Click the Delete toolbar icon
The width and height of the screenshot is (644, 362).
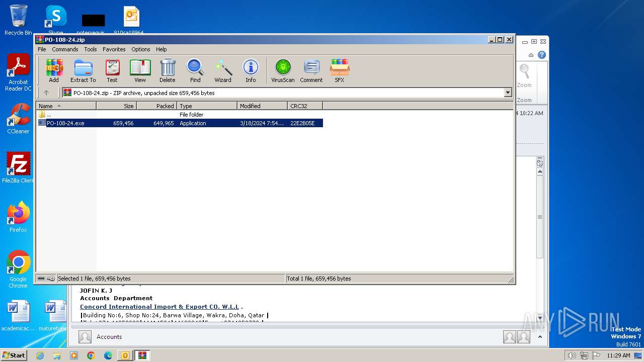[x=168, y=71]
